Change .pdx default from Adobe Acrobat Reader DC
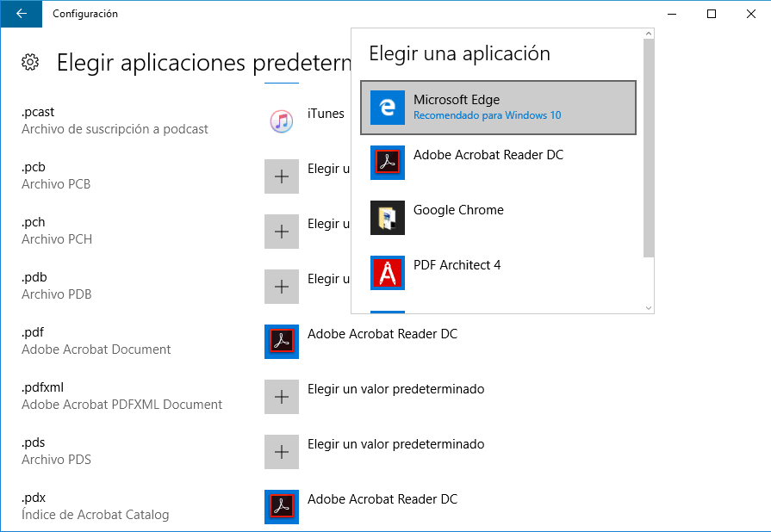Image resolution: width=771 pixels, height=532 pixels. 382,499
